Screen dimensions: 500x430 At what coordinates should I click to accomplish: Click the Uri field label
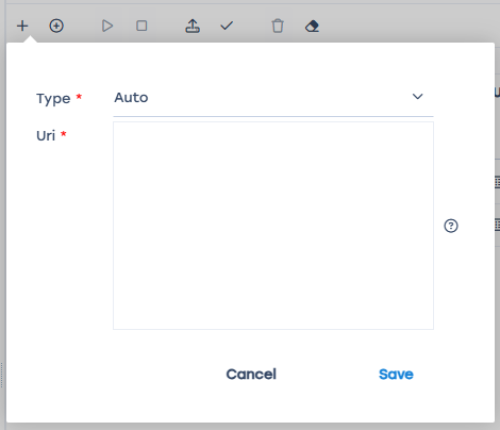coord(46,136)
